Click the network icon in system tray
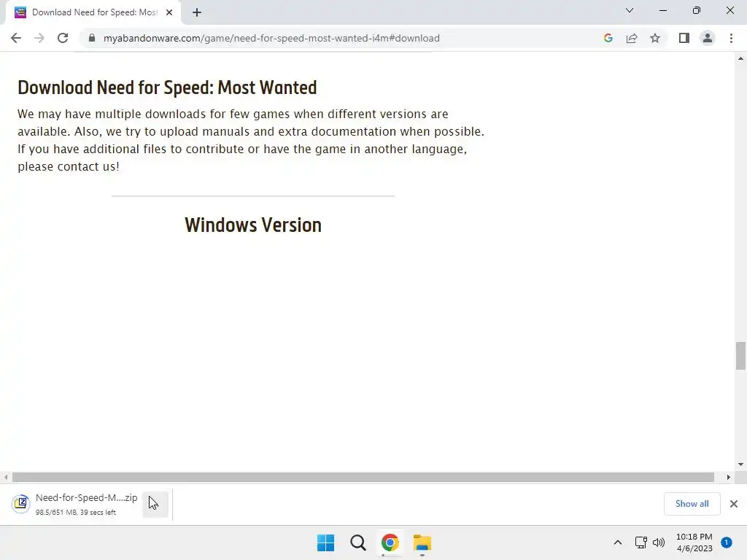Image resolution: width=747 pixels, height=560 pixels. (640, 542)
